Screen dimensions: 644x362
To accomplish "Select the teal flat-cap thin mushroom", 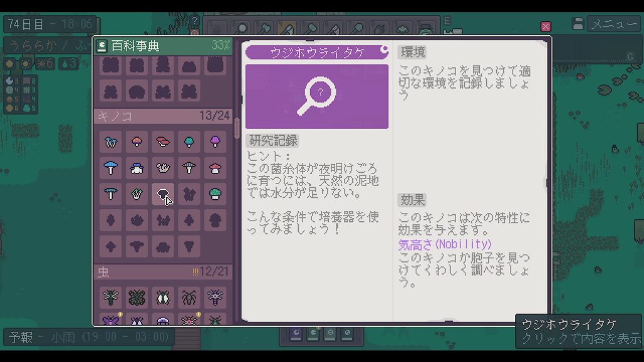I will [x=111, y=194].
